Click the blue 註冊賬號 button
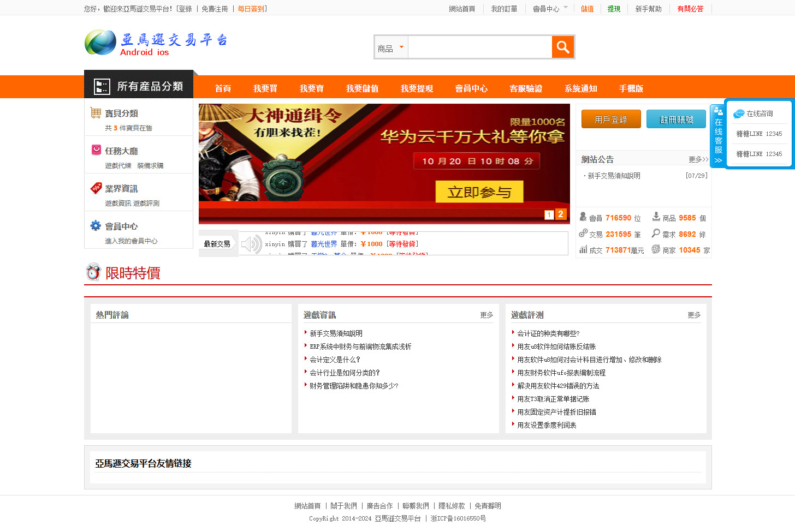 point(676,119)
